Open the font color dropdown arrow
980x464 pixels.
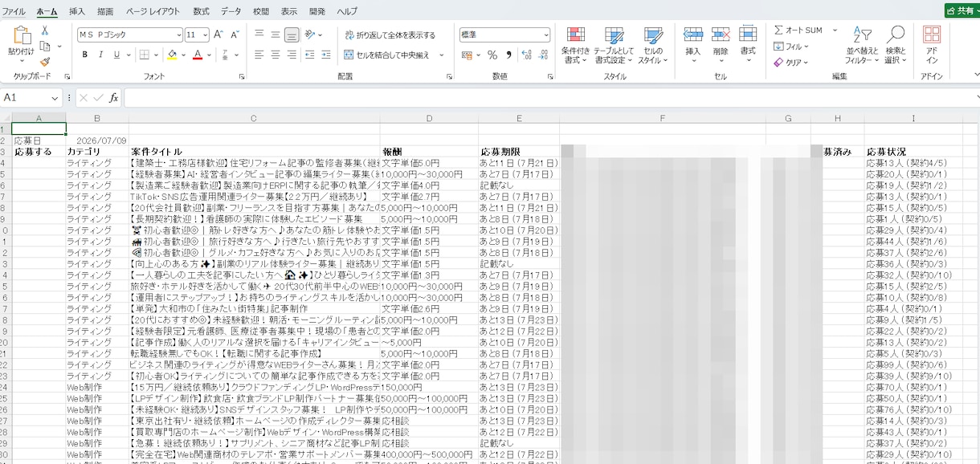click(x=210, y=55)
